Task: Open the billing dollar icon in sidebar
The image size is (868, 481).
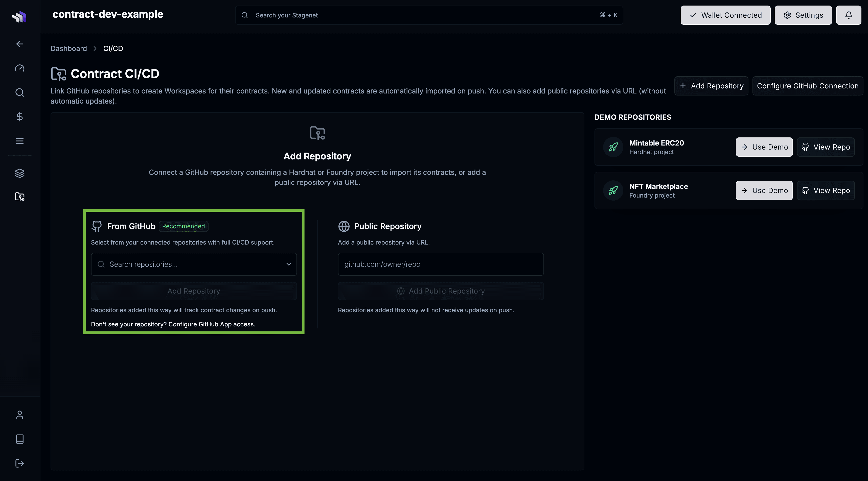Action: pos(19,116)
